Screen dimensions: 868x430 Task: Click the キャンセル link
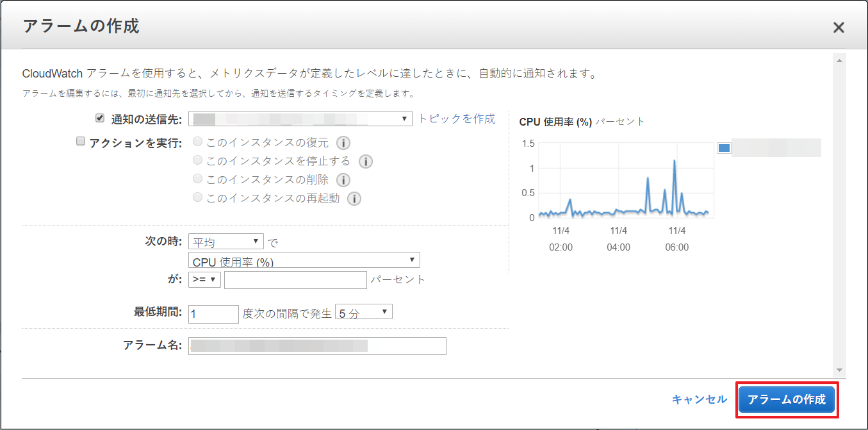(x=700, y=399)
